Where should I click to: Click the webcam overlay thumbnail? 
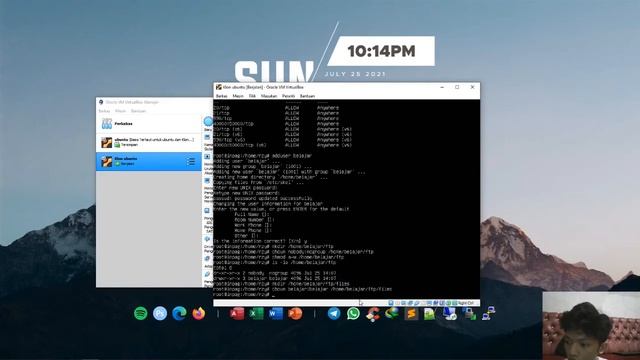(x=591, y=325)
